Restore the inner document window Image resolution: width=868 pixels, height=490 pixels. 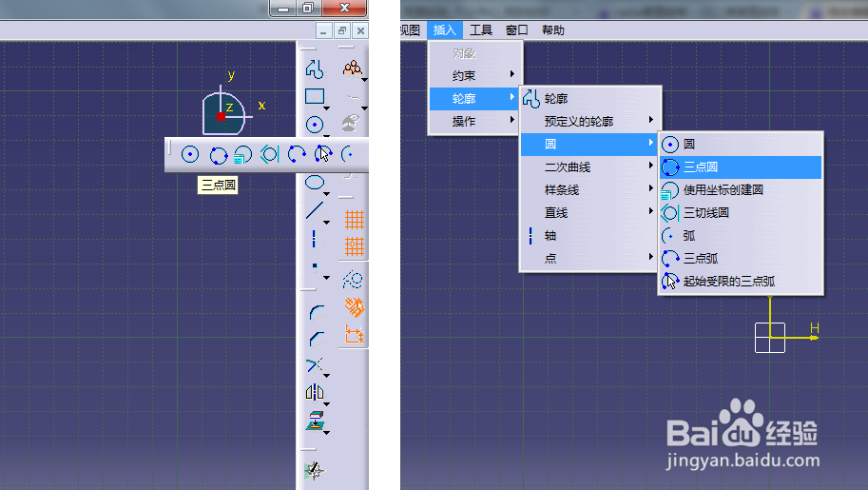342,30
